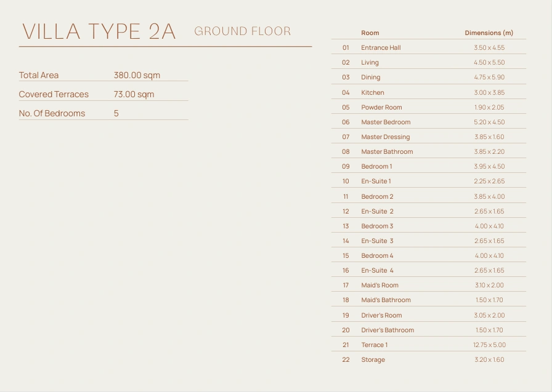
Task: Click row number 11
Action: [x=346, y=196]
